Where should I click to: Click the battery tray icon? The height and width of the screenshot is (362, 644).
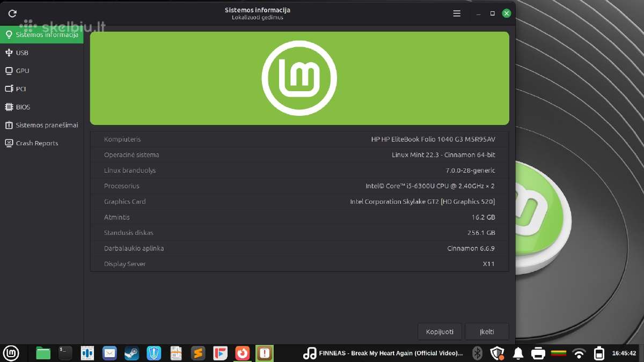pos(599,353)
